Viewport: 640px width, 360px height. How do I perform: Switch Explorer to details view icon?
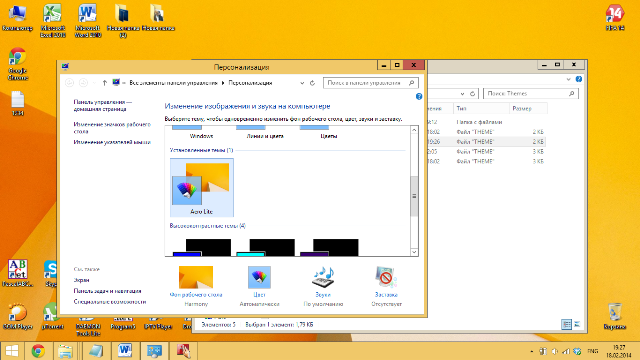(x=567, y=324)
